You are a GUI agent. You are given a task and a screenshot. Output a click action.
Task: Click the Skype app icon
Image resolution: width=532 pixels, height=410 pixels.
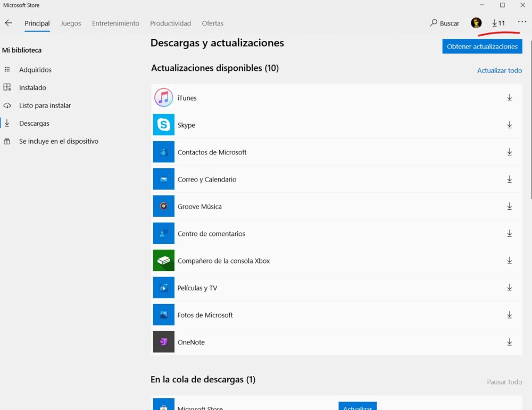coord(163,125)
